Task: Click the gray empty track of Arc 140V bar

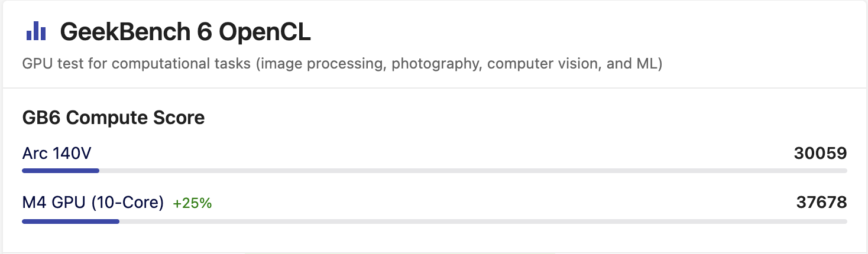Action: (x=473, y=171)
